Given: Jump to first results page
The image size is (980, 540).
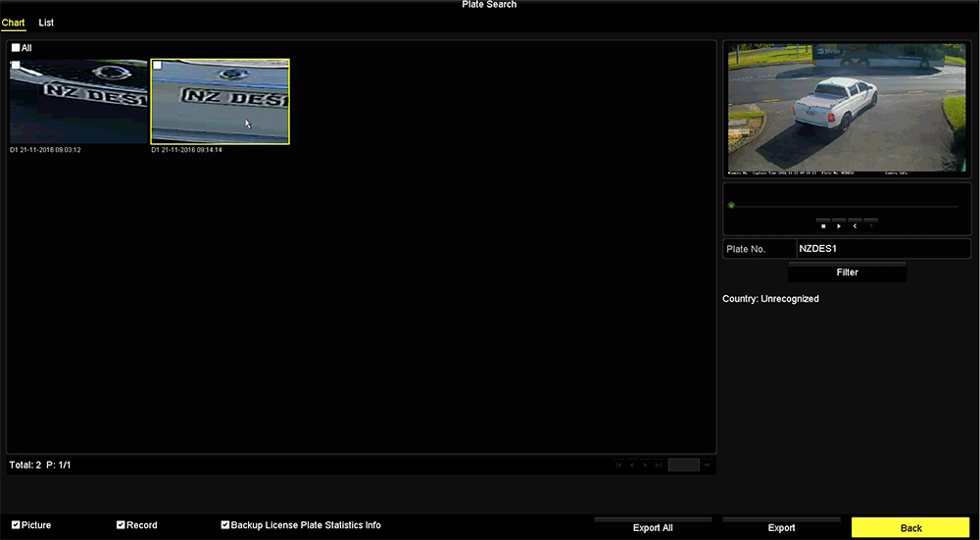Looking at the screenshot, I should point(618,465).
